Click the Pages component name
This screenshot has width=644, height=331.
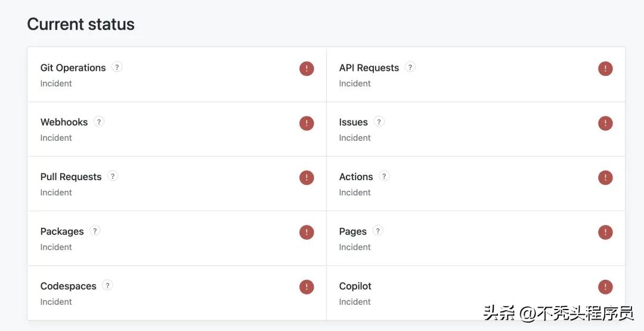point(353,231)
